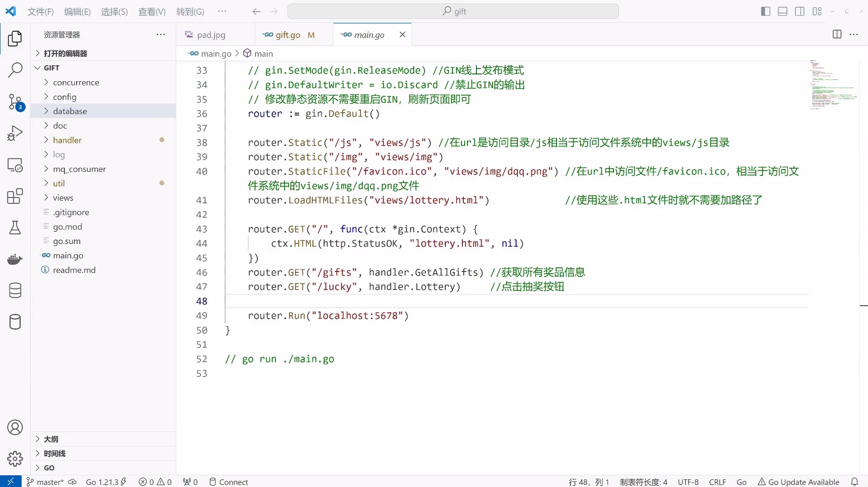Open the Docker view
868x487 pixels.
15,259
